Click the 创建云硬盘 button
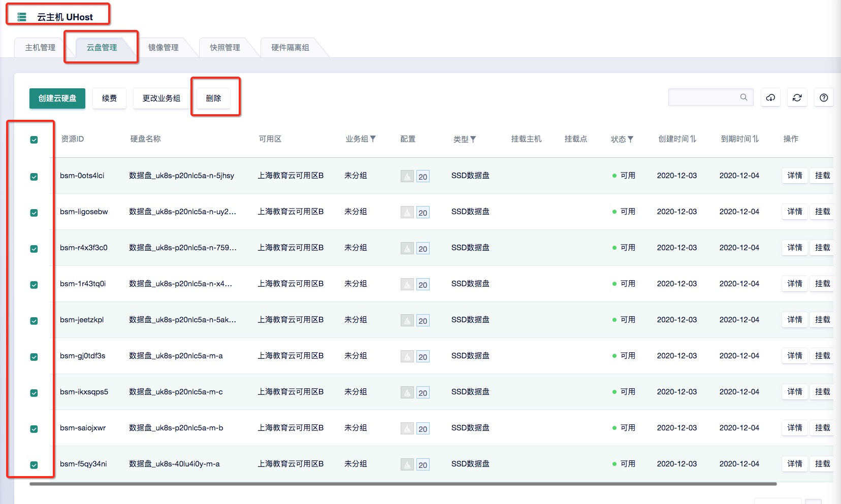This screenshot has width=841, height=504. coord(57,98)
